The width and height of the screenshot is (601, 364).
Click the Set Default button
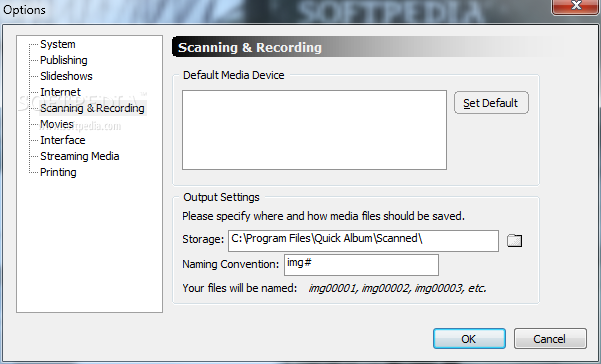coord(491,103)
